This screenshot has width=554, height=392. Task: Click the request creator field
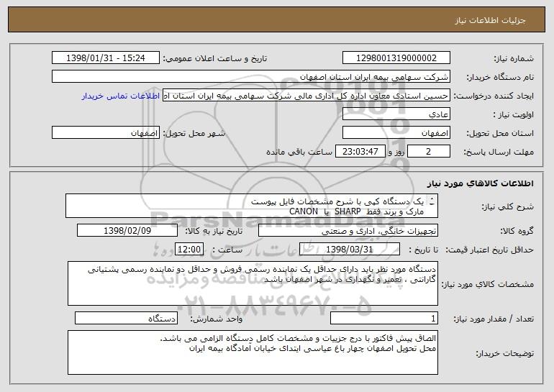(306, 96)
